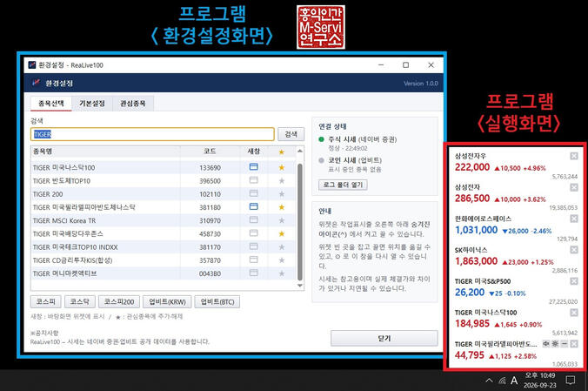Switch to the 종목선택 tab
The width and height of the screenshot is (588, 391).
point(51,104)
